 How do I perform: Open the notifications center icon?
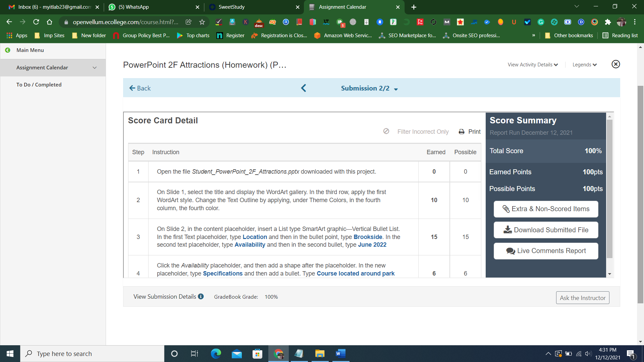pos(631,354)
